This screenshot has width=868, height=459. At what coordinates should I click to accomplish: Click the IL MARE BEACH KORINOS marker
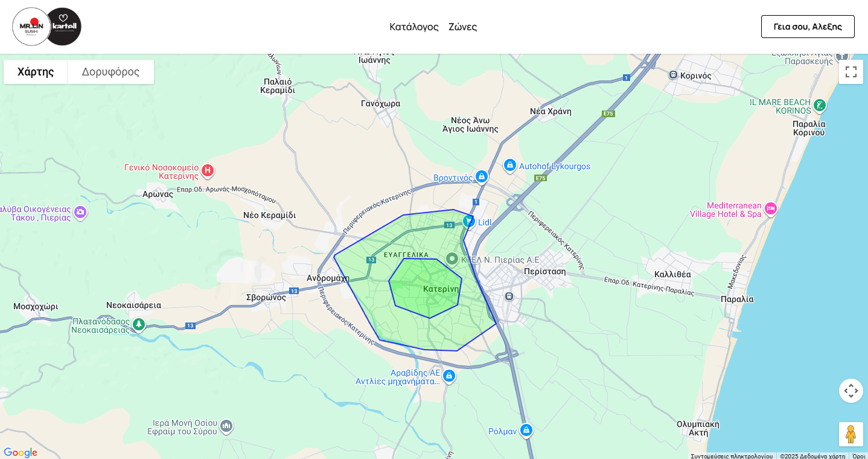pos(819,105)
